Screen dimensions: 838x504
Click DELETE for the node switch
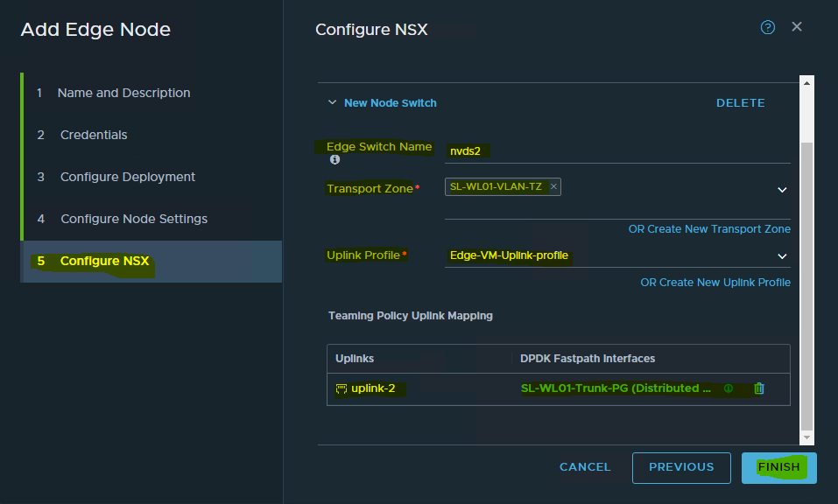click(740, 103)
